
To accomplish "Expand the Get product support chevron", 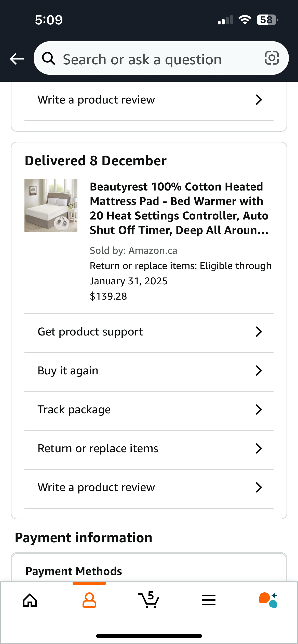I will [259, 332].
